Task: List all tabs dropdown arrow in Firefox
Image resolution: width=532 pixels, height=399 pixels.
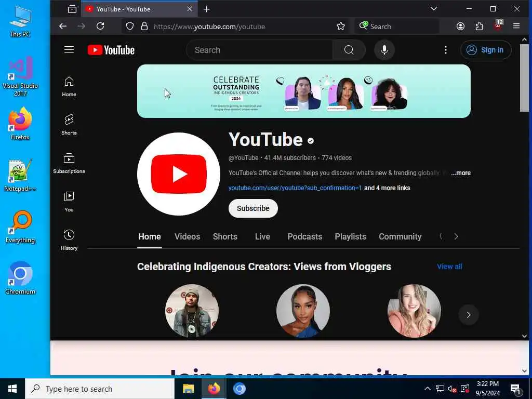Action: (434, 9)
